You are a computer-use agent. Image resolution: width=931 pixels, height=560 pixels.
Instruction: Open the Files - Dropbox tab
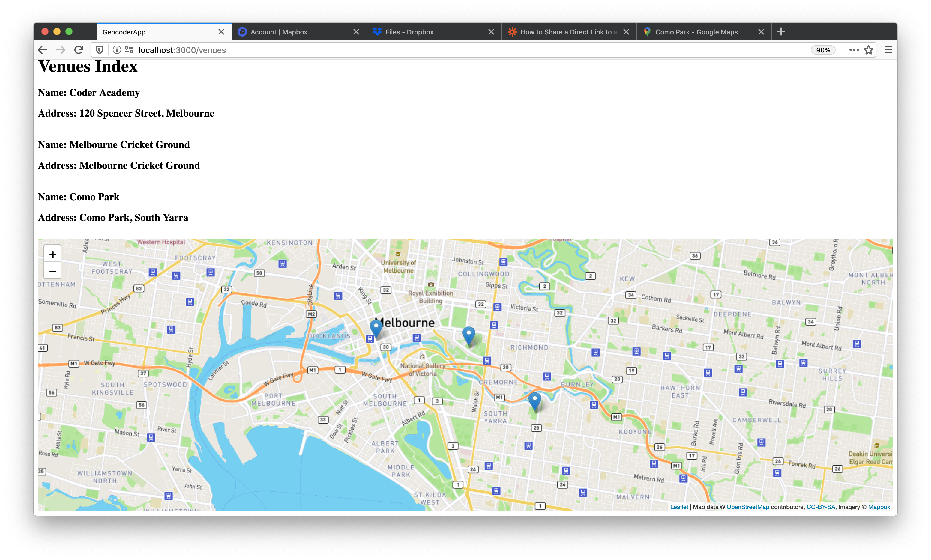click(x=409, y=32)
